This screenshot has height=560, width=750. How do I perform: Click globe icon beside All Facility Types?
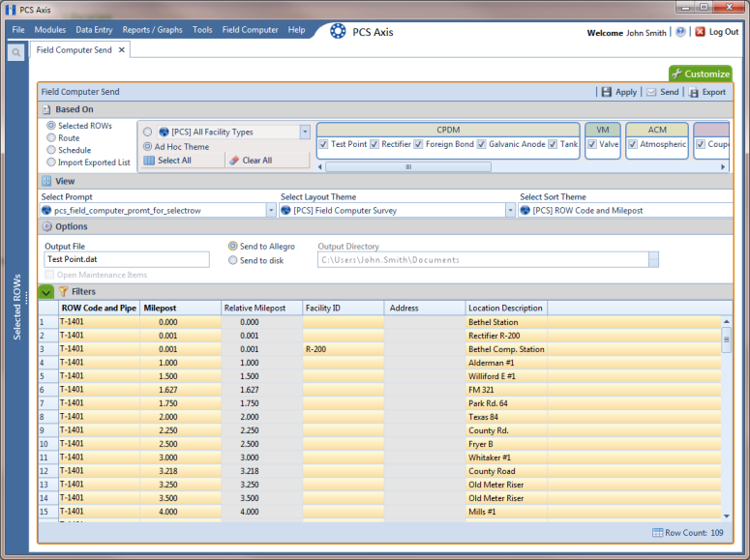tap(164, 132)
